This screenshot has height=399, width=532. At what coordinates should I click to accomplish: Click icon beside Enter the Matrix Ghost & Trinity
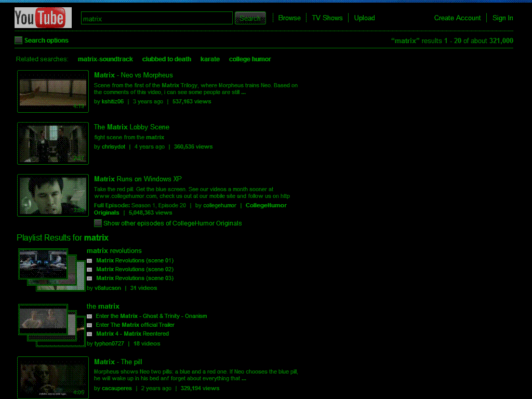click(89, 316)
